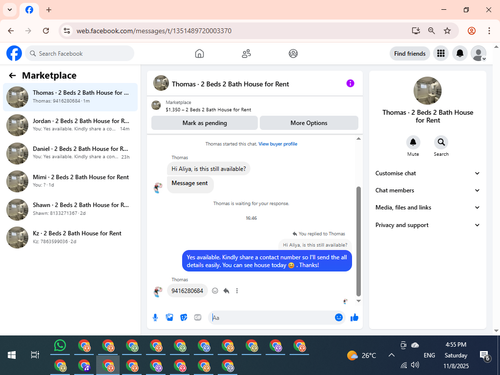Open Jordan - 2 Beds 2 Bath conversation
The height and width of the screenshot is (375, 500).
[x=70, y=125]
